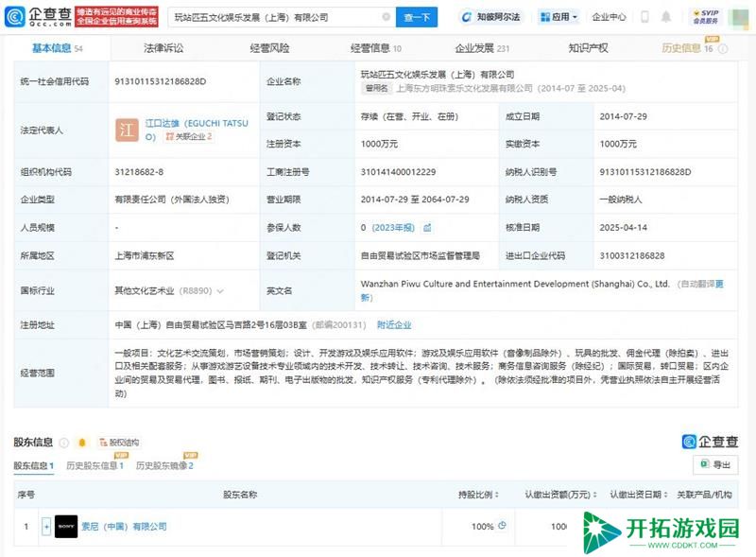Open the 知识产权 tab
This screenshot has height=557, width=756.
588,48
